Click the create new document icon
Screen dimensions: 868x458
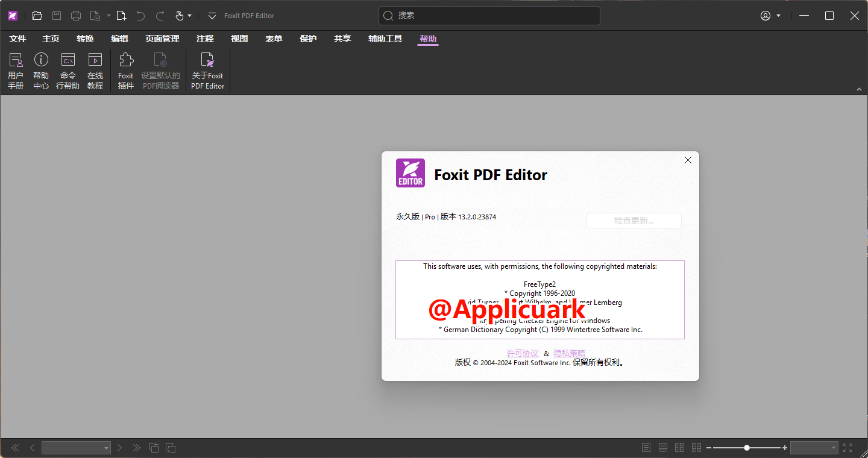(121, 16)
